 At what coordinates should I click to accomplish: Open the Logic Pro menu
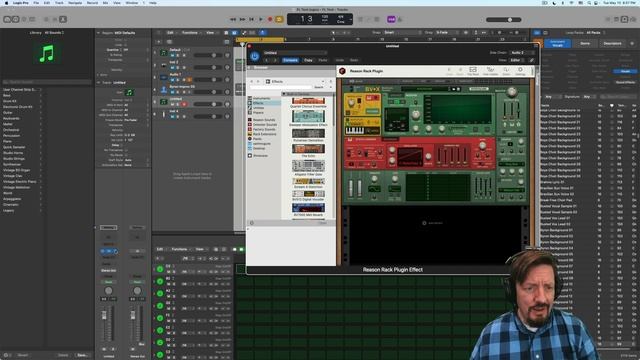pos(21,3)
